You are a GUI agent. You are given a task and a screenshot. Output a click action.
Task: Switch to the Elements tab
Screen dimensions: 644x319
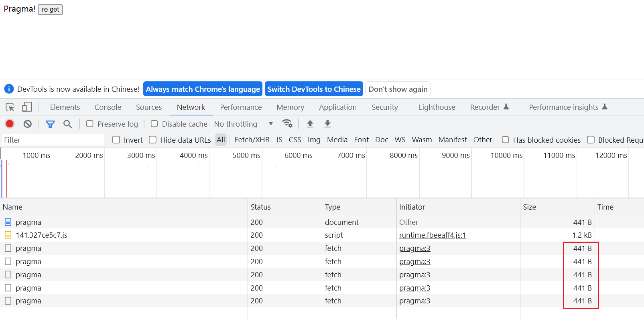click(x=65, y=107)
